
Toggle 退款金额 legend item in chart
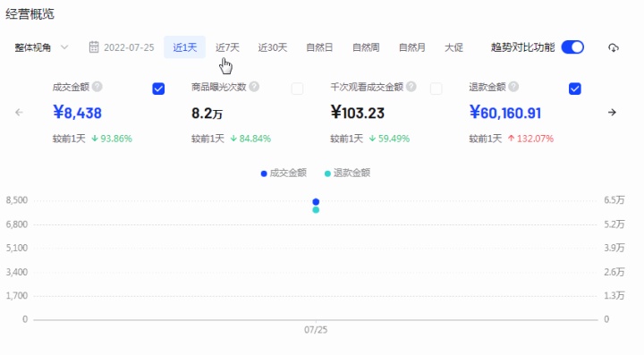[347, 173]
